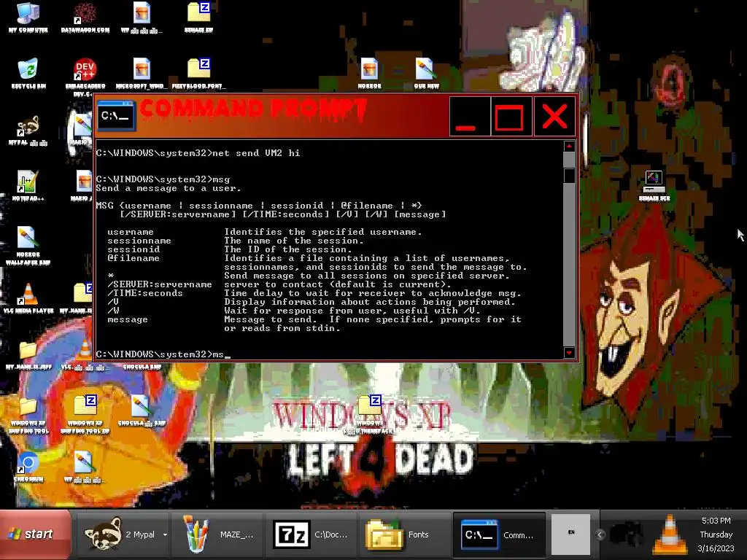
Task: Click the /TIME:seconds option text
Action: coord(145,293)
